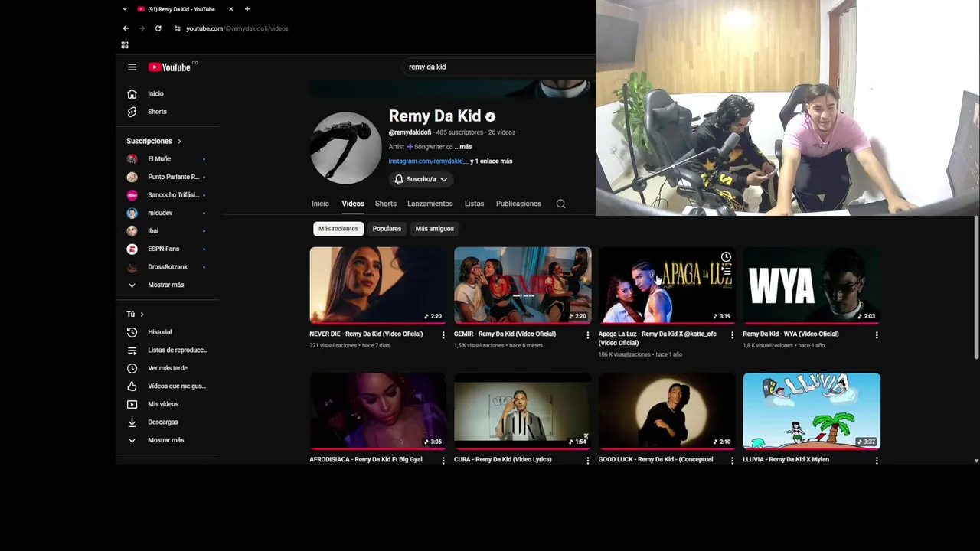Add Apaga La Luz to Watch Later
Viewport: 980px width, 551px height.
coord(726,257)
